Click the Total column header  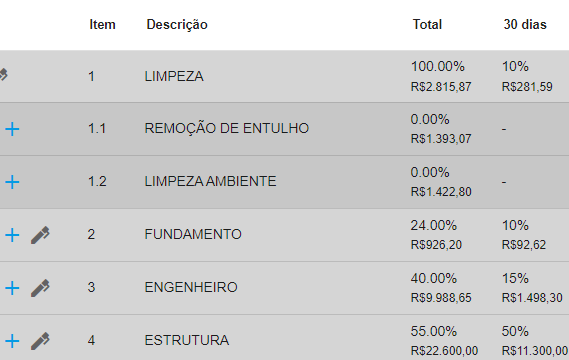click(x=427, y=25)
